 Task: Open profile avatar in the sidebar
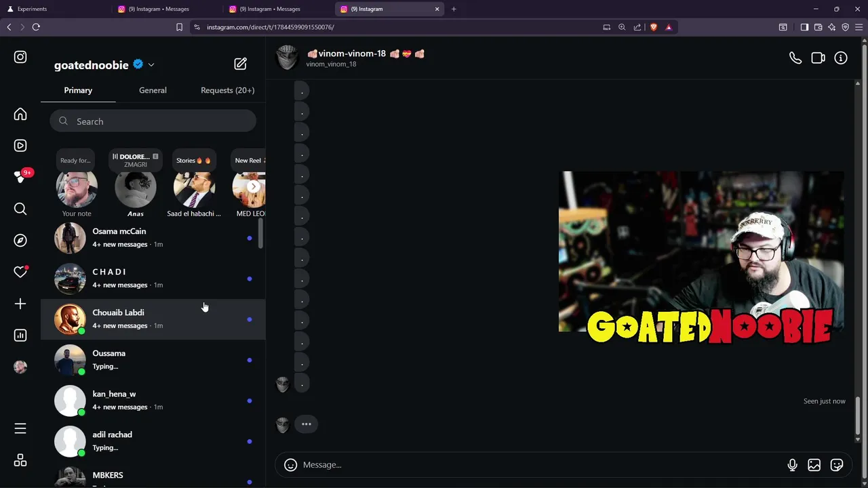[x=20, y=367]
